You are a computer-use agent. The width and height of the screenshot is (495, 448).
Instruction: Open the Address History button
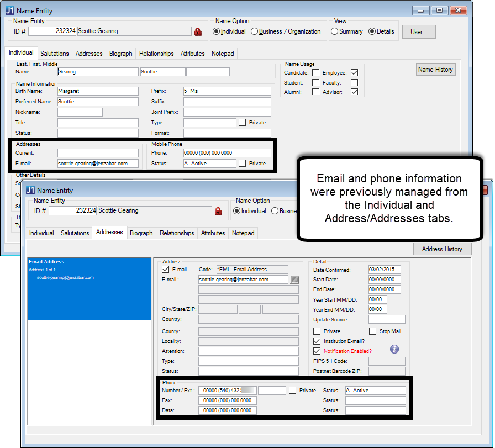pos(442,249)
